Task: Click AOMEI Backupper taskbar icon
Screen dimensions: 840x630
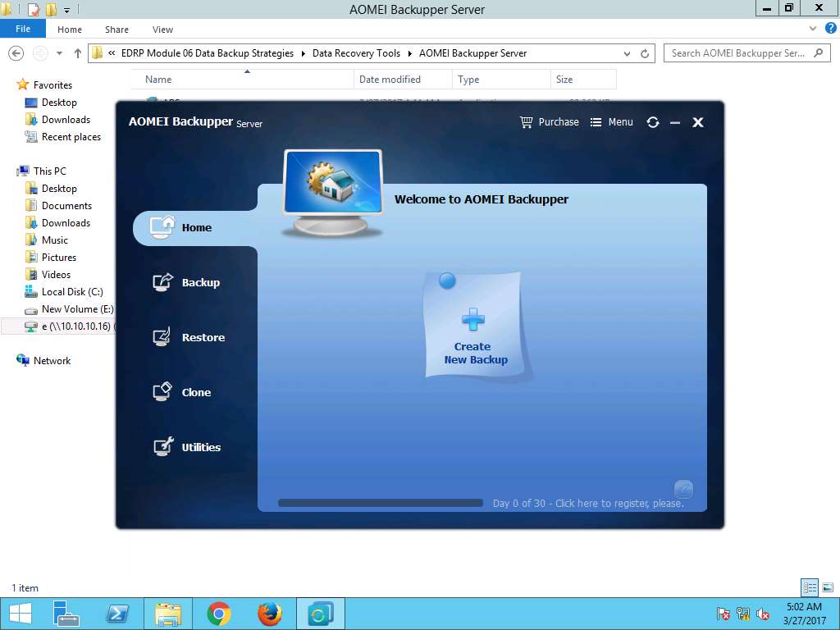Action: (321, 614)
